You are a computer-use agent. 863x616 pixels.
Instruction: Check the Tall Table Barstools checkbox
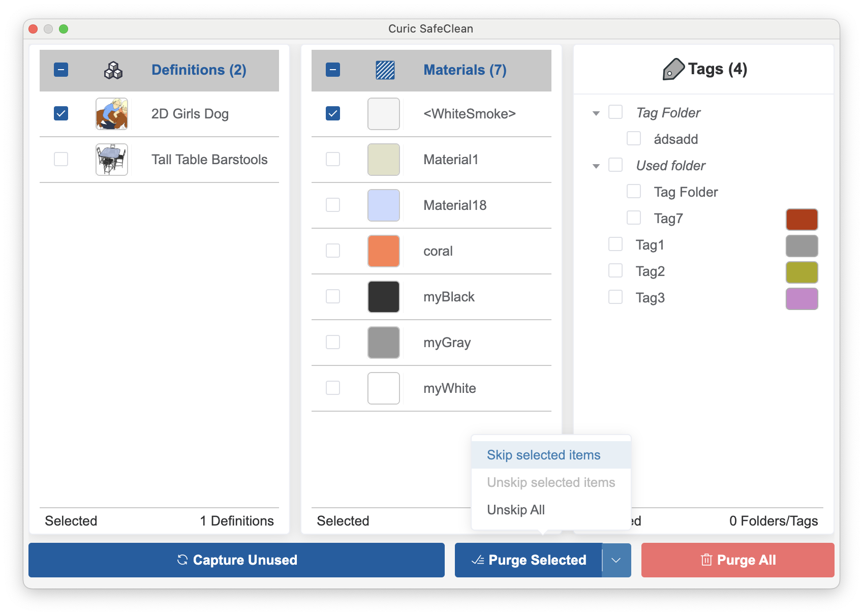(x=60, y=159)
